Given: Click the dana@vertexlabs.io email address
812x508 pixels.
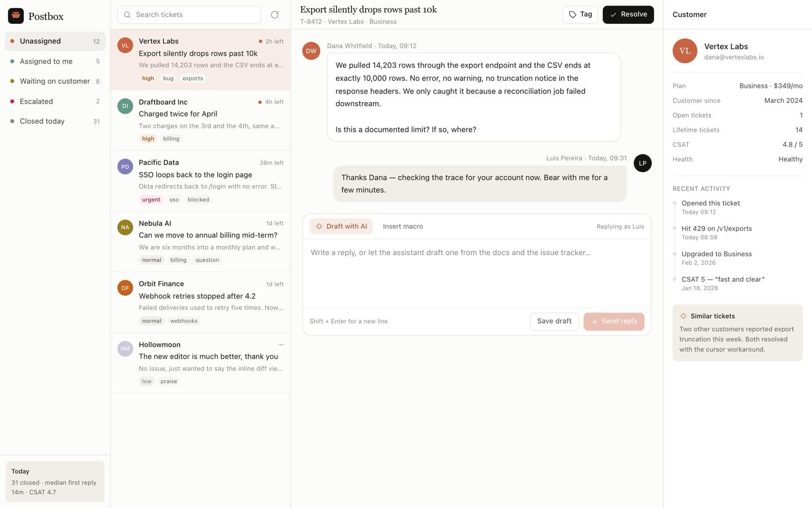Looking at the screenshot, I should 734,57.
